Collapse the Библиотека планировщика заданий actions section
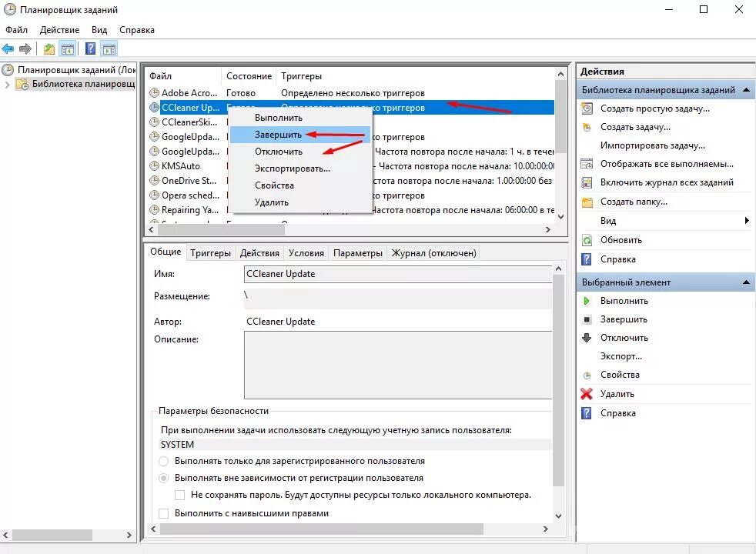This screenshot has height=554, width=756. coord(746,90)
